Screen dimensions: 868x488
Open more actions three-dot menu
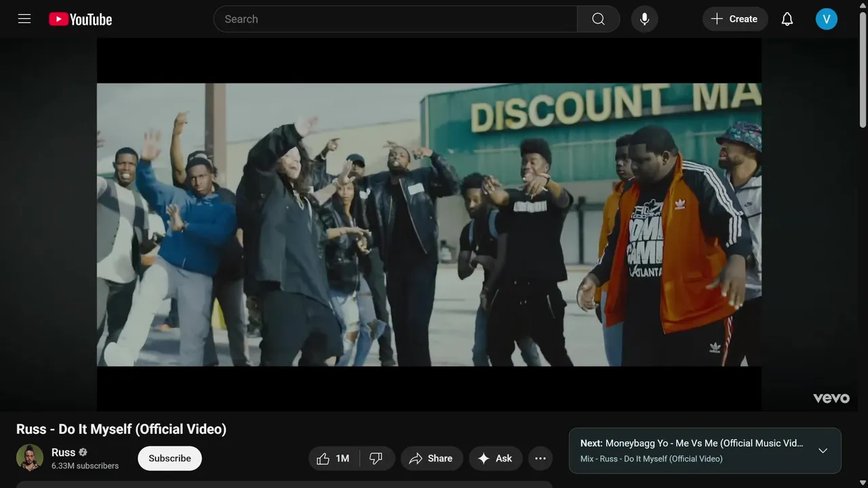pos(540,459)
